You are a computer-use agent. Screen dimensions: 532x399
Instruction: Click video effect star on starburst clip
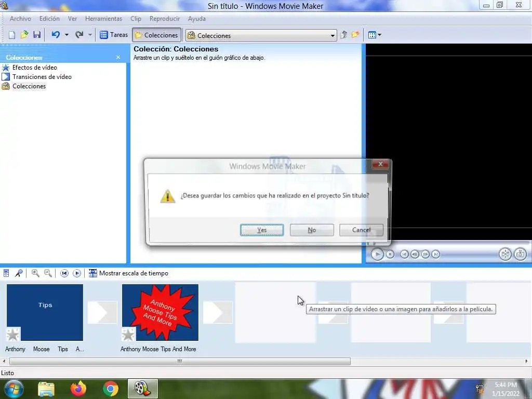(x=128, y=335)
